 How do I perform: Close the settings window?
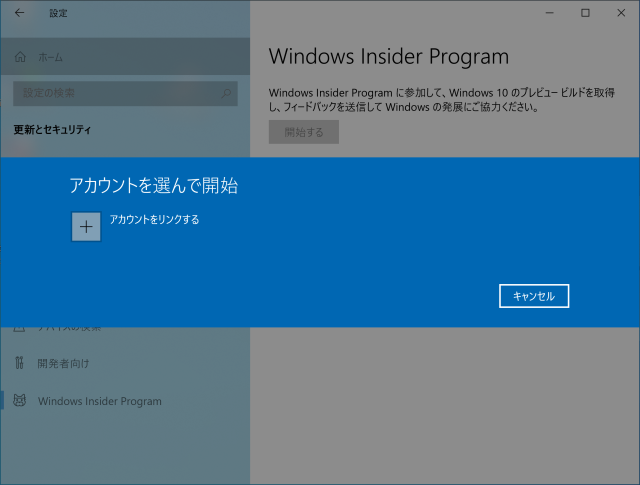(621, 13)
